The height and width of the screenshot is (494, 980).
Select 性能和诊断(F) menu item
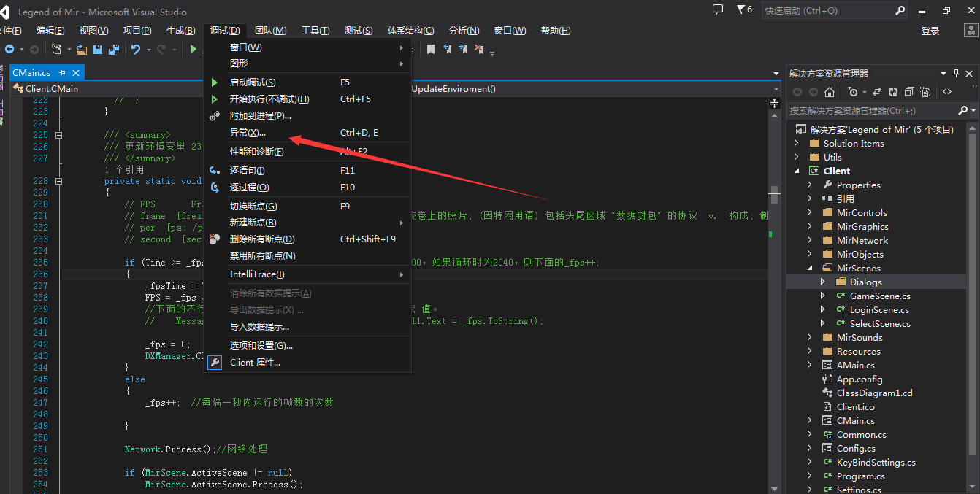click(307, 152)
